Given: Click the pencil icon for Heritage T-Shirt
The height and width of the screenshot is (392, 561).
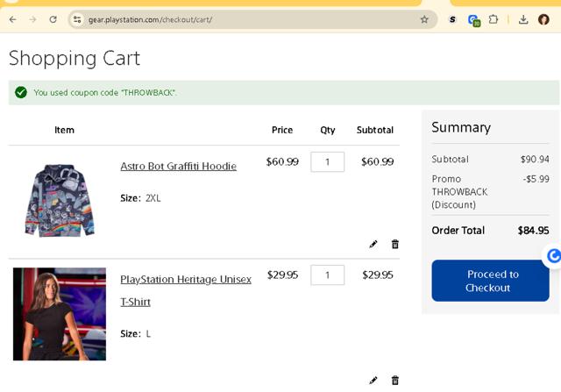Looking at the screenshot, I should pyautogui.click(x=373, y=380).
